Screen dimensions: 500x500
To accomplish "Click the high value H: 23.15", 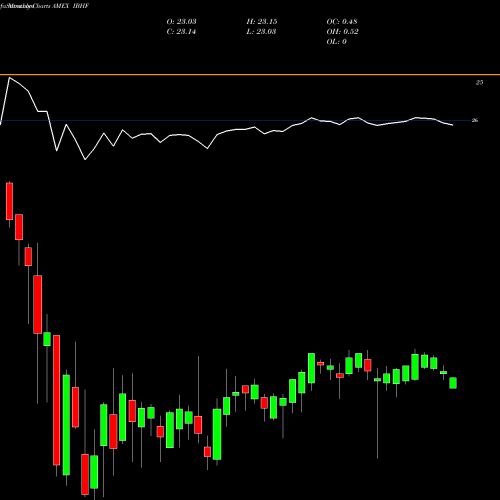I will (x=262, y=22).
